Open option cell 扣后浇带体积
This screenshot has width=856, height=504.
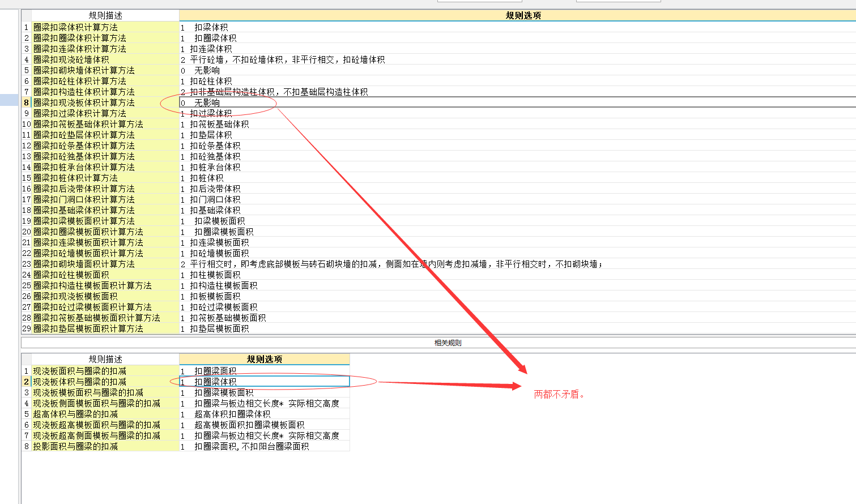tap(517, 189)
